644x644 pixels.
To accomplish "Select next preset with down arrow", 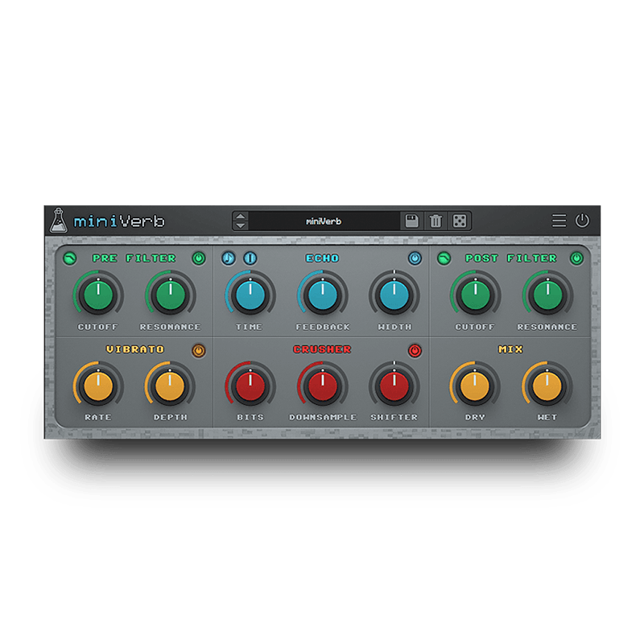I will (241, 225).
